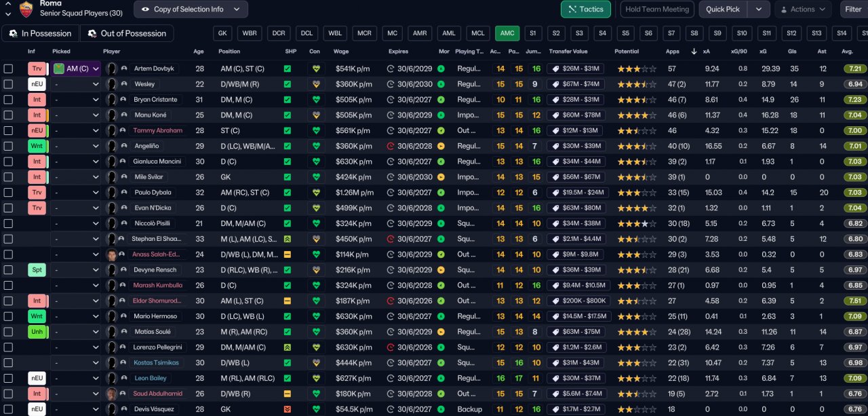Switch to the In Possession tab
Image resolution: width=868 pixels, height=416 pixels.
click(x=41, y=33)
